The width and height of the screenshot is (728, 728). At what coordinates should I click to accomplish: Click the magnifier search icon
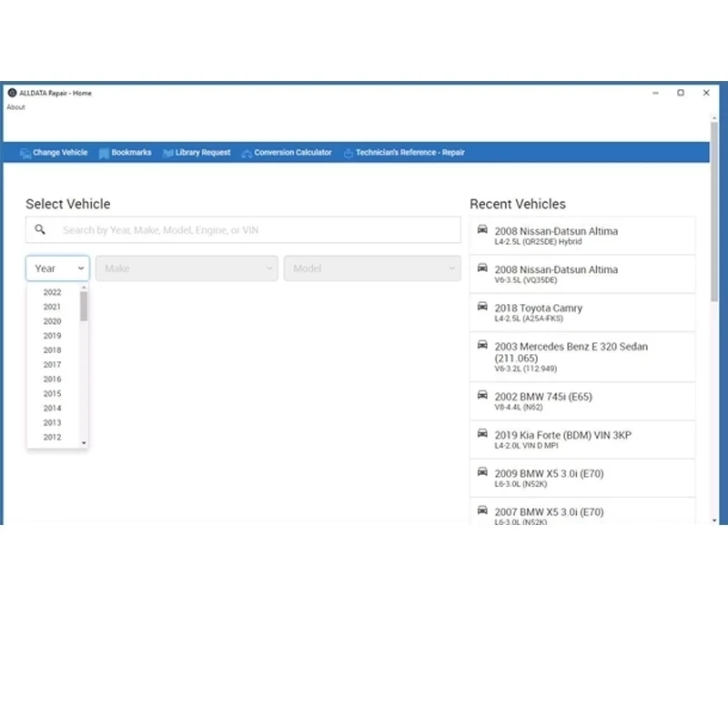point(40,229)
